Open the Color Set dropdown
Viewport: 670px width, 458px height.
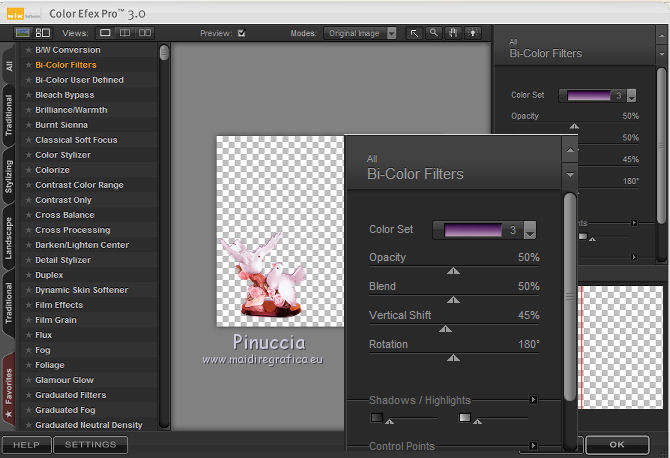click(x=530, y=231)
